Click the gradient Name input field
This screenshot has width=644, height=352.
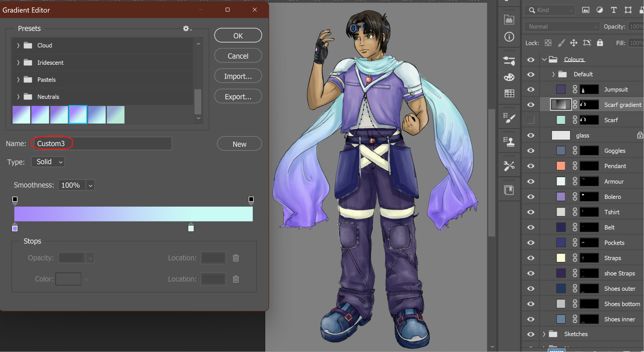coord(103,144)
